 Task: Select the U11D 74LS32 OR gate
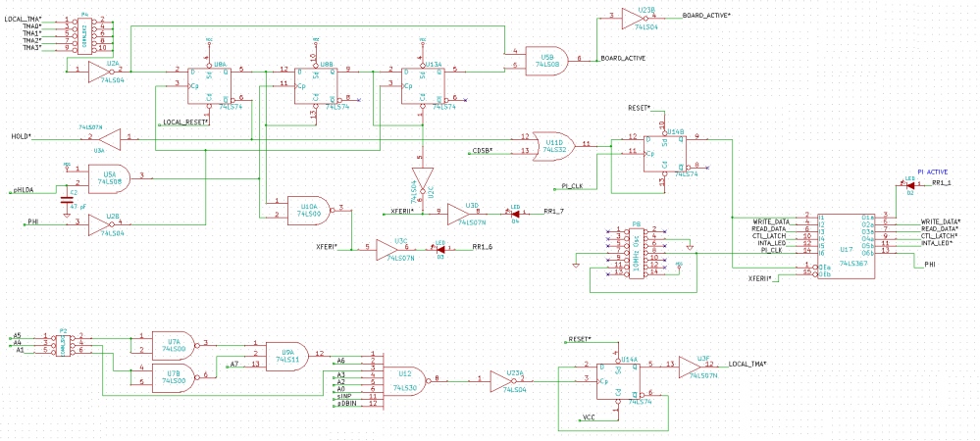point(553,146)
